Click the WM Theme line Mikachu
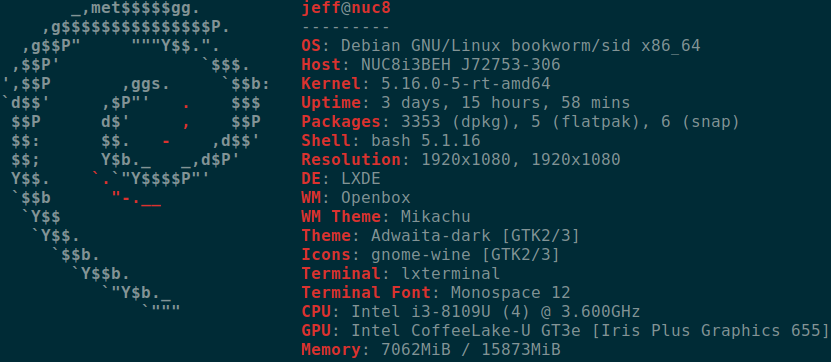 [386, 217]
